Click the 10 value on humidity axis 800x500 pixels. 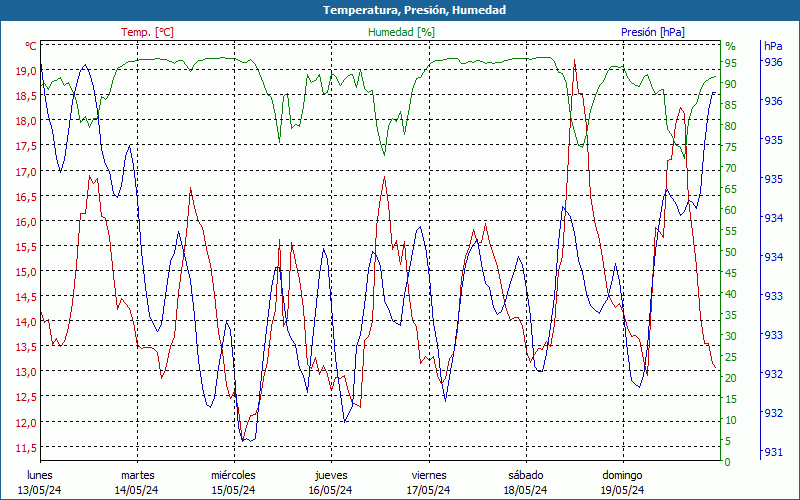coord(731,420)
